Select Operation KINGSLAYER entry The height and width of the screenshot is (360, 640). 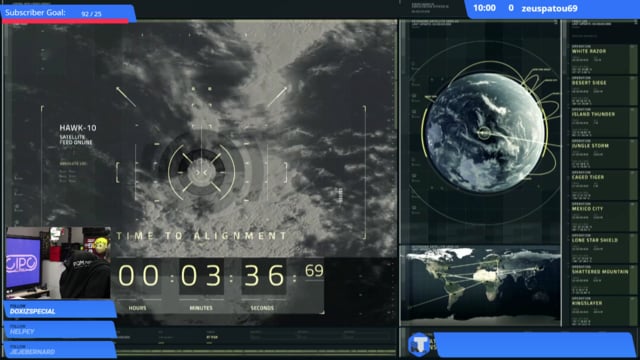(x=604, y=311)
